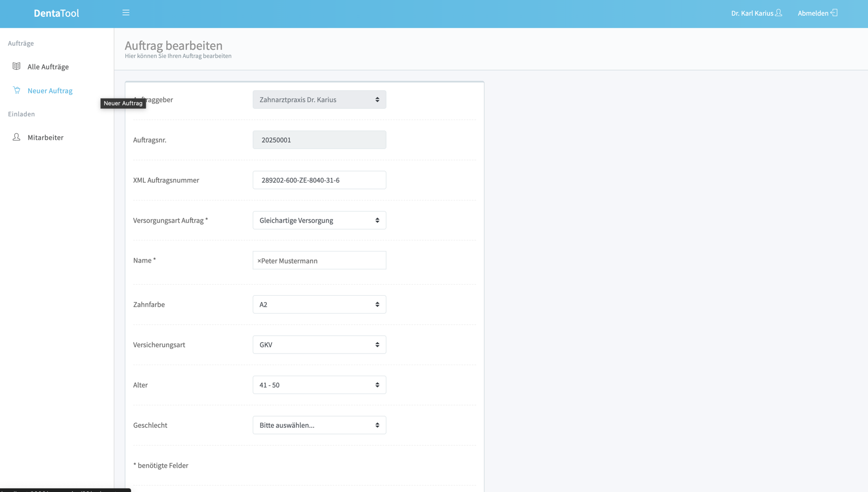Remove Peter Mustermann using the × icon

click(259, 261)
